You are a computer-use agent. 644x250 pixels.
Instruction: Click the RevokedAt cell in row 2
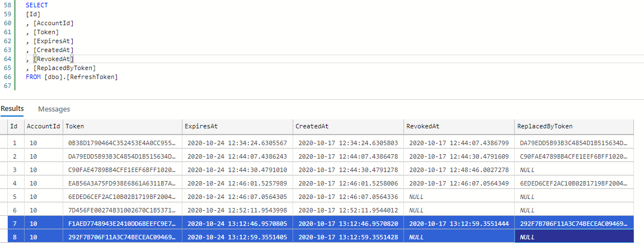(x=459, y=156)
